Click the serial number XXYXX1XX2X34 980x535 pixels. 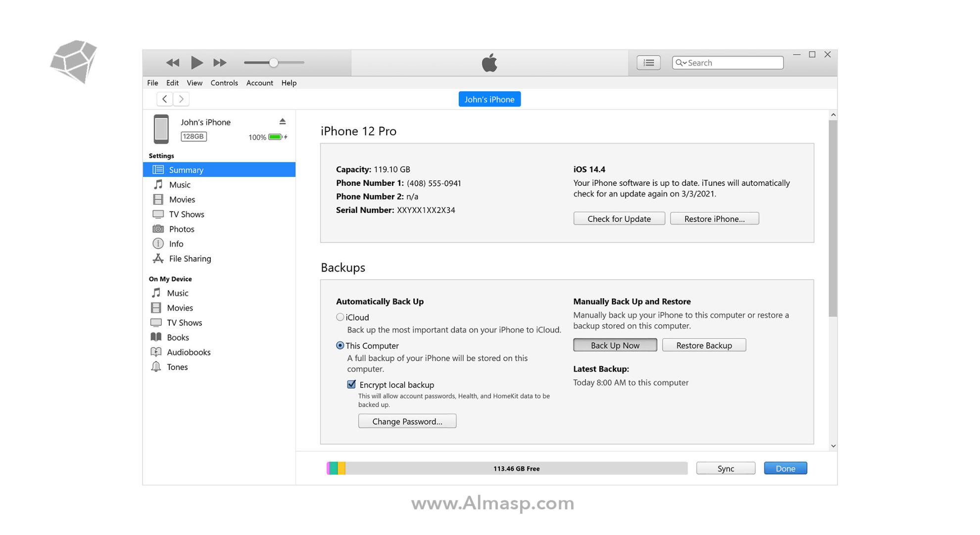coord(426,210)
